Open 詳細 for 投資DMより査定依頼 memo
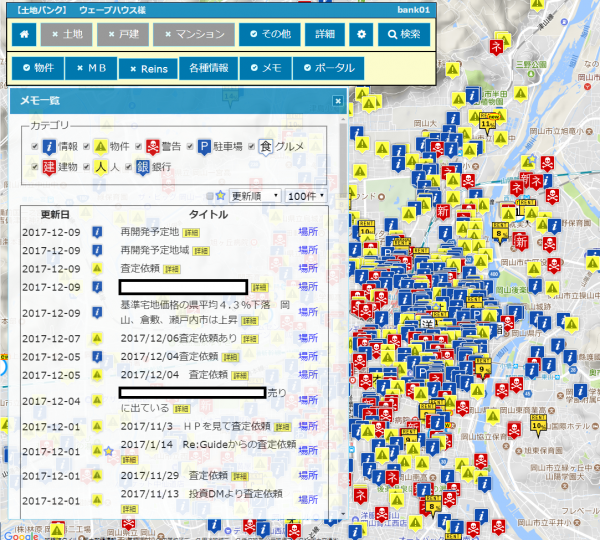 129,509
